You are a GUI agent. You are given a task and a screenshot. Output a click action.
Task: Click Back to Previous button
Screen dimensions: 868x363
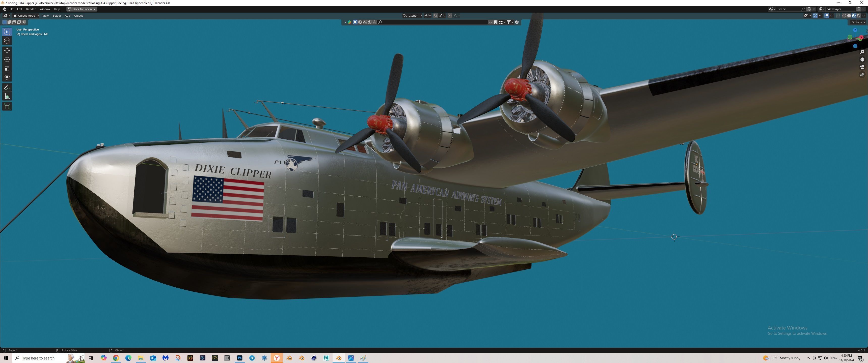(x=82, y=9)
